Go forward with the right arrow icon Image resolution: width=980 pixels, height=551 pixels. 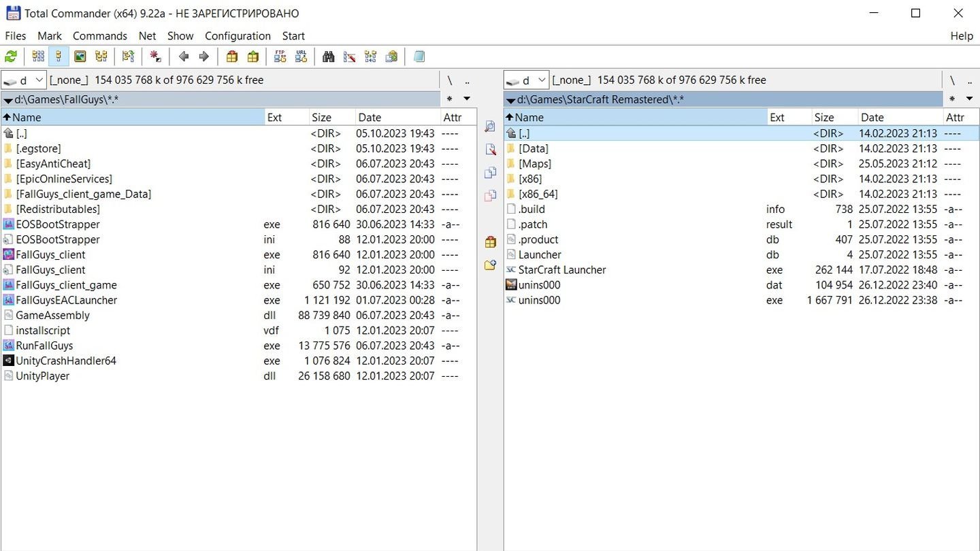coord(203,56)
